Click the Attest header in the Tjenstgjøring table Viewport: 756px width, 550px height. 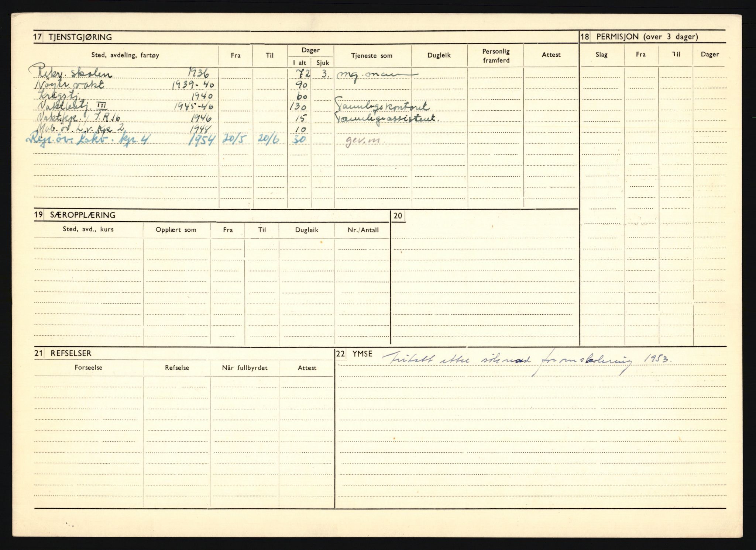(551, 55)
